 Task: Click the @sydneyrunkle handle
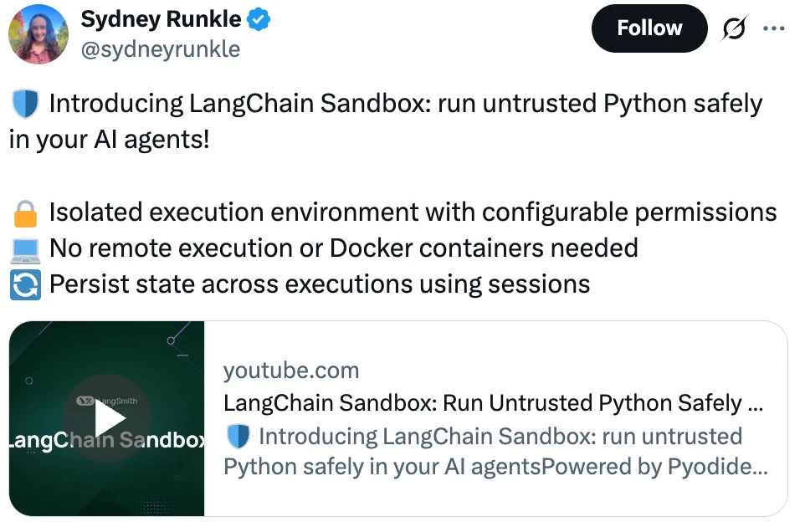pos(160,49)
